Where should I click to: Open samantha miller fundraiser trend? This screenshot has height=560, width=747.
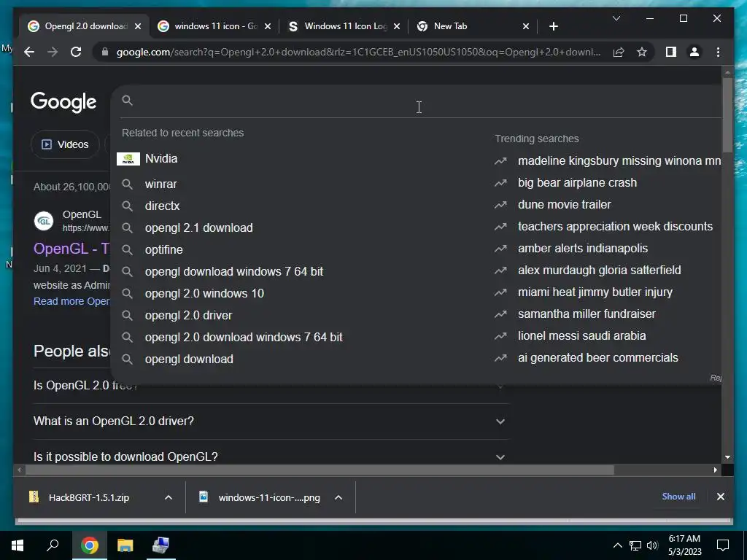[x=608, y=314]
